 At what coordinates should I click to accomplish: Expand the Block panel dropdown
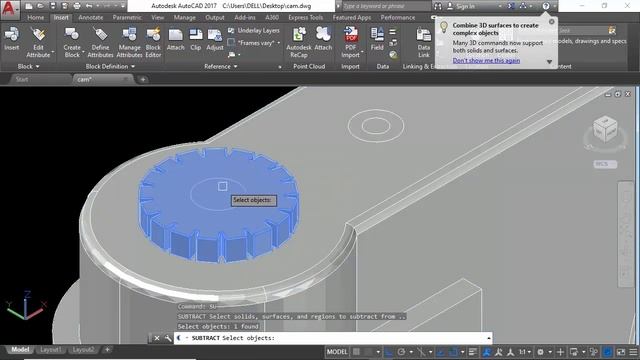click(x=28, y=66)
